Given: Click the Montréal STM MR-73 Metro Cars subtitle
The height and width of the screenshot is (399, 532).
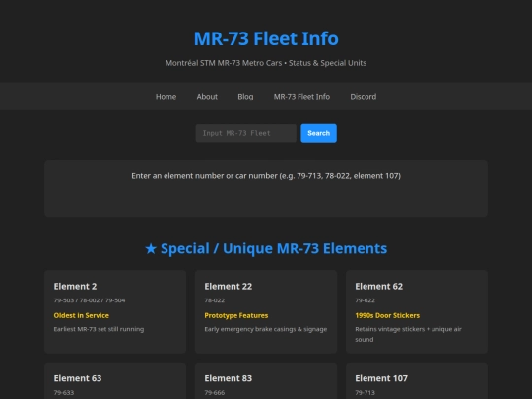Looking at the screenshot, I should pos(266,63).
